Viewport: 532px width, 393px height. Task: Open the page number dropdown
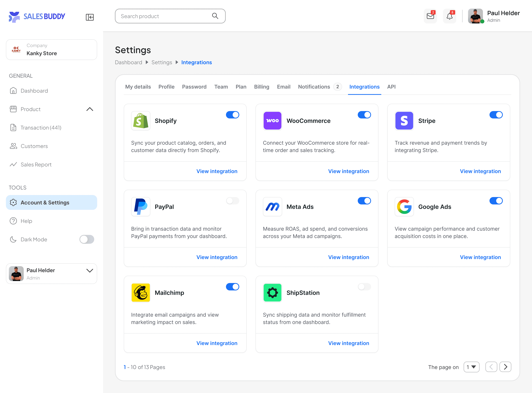(471, 367)
